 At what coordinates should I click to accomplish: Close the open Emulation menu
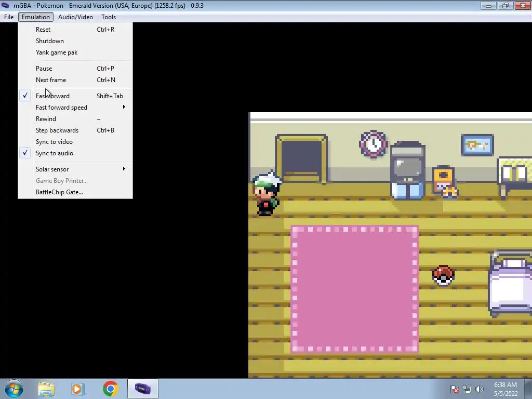pos(36,17)
